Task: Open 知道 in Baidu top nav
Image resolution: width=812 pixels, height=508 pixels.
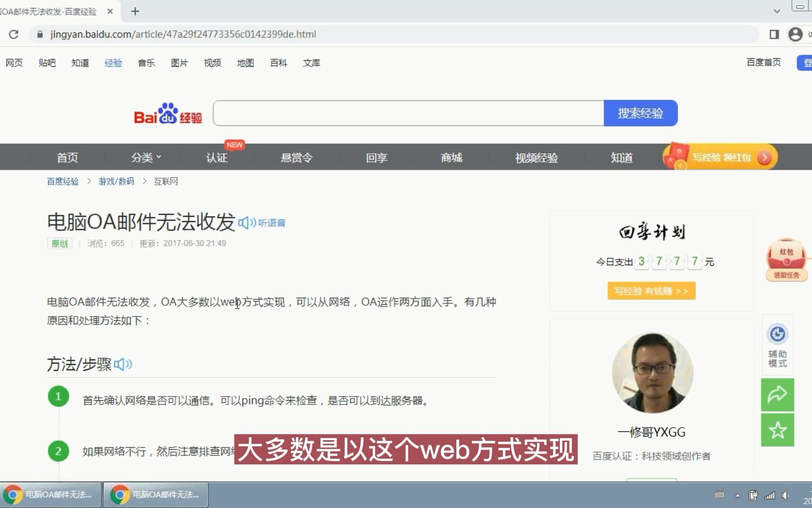Action: tap(80, 63)
